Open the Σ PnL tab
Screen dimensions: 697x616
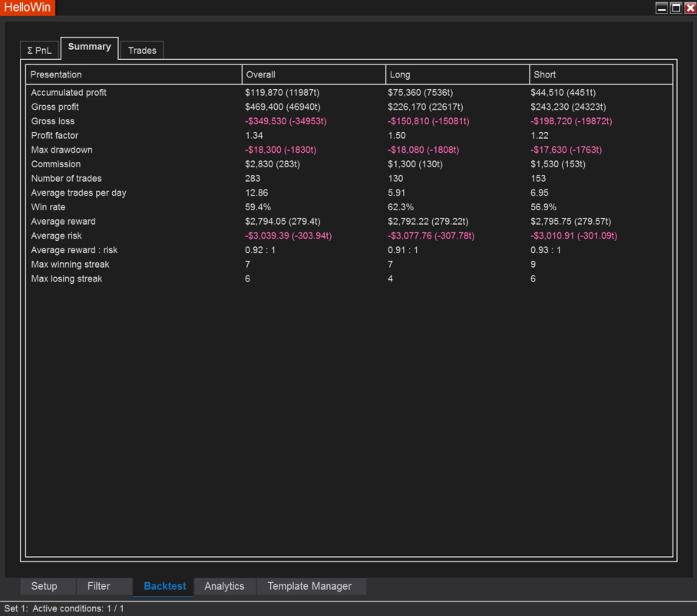[x=39, y=50]
